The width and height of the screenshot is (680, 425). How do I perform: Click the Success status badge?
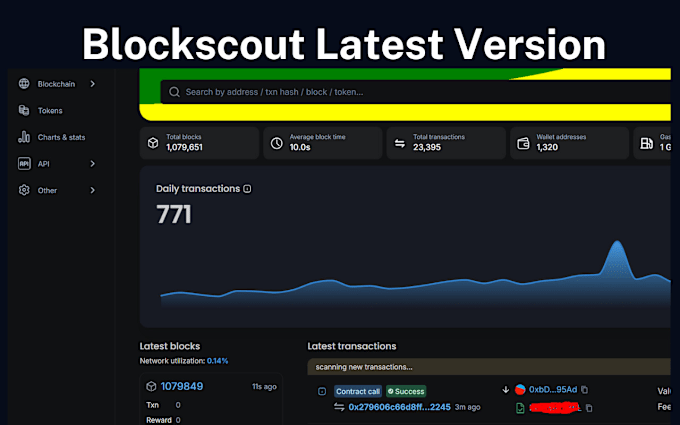tap(406, 391)
